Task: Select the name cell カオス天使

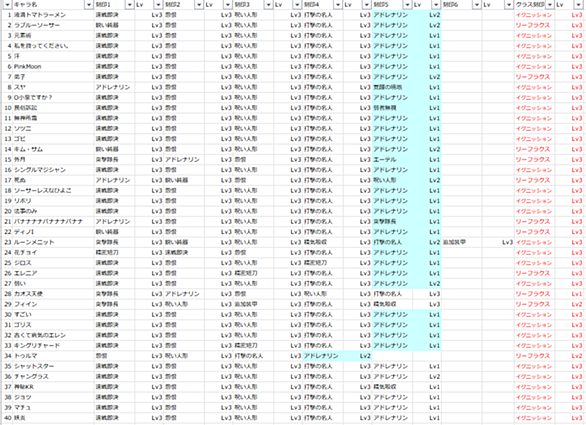Action: pyautogui.click(x=53, y=294)
